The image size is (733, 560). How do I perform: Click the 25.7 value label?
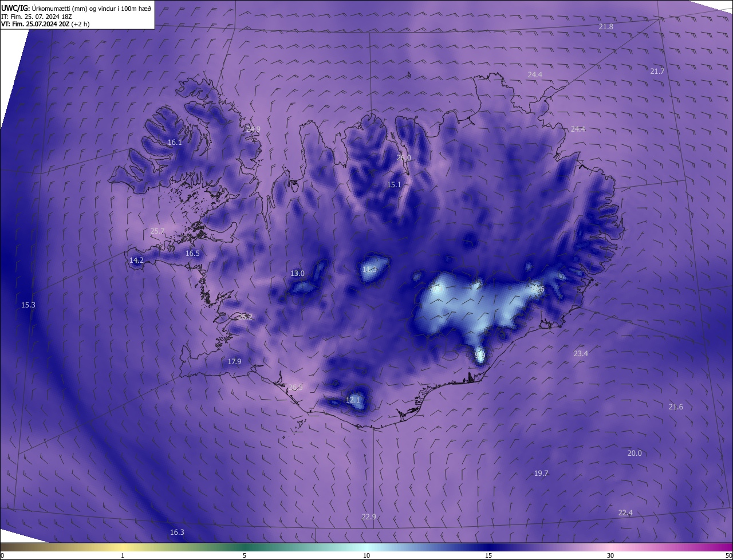157,231
